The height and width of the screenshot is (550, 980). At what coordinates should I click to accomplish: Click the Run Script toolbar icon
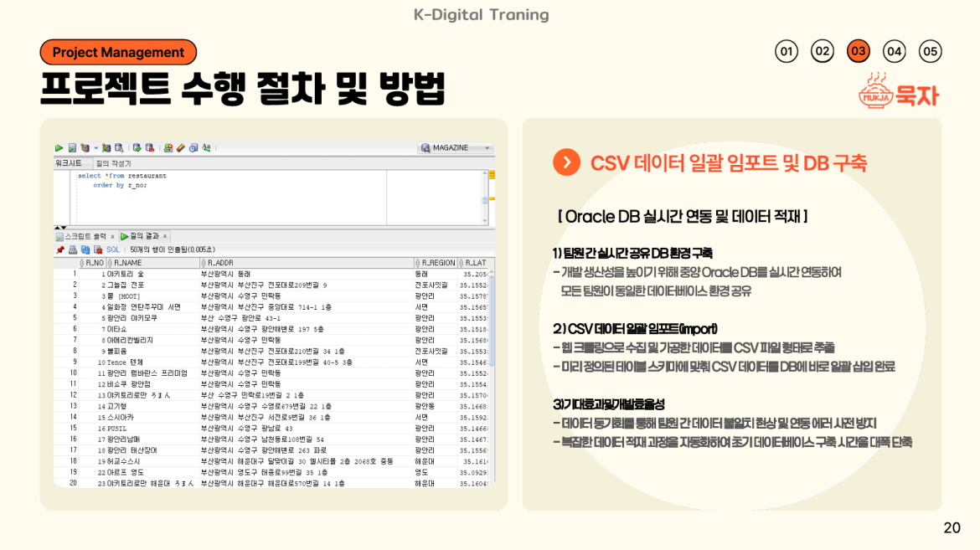[x=72, y=148]
